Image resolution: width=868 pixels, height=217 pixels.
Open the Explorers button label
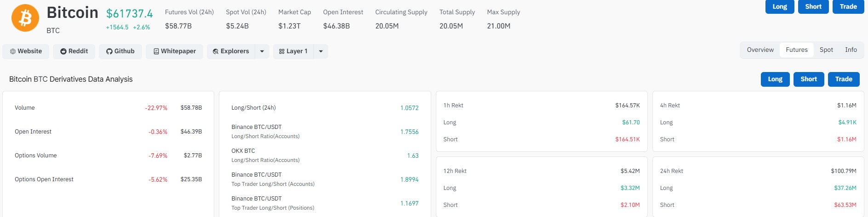point(235,51)
